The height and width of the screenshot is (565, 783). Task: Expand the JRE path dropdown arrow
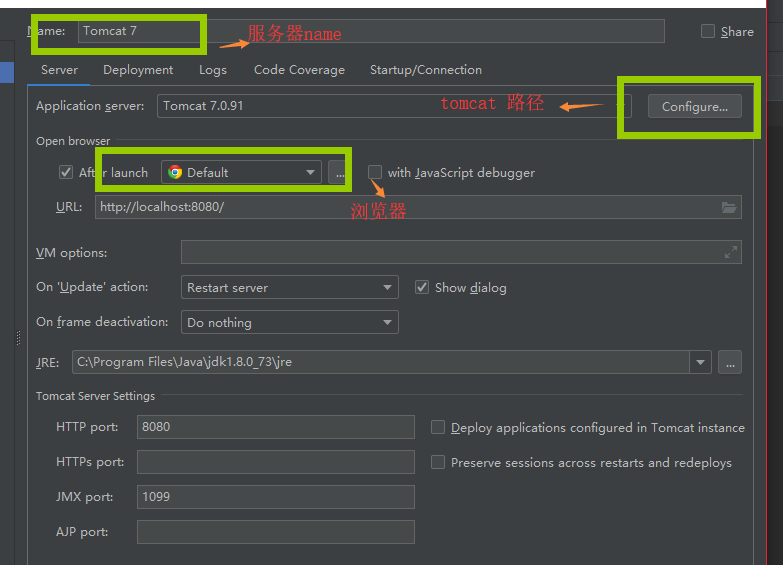pyautogui.click(x=700, y=362)
